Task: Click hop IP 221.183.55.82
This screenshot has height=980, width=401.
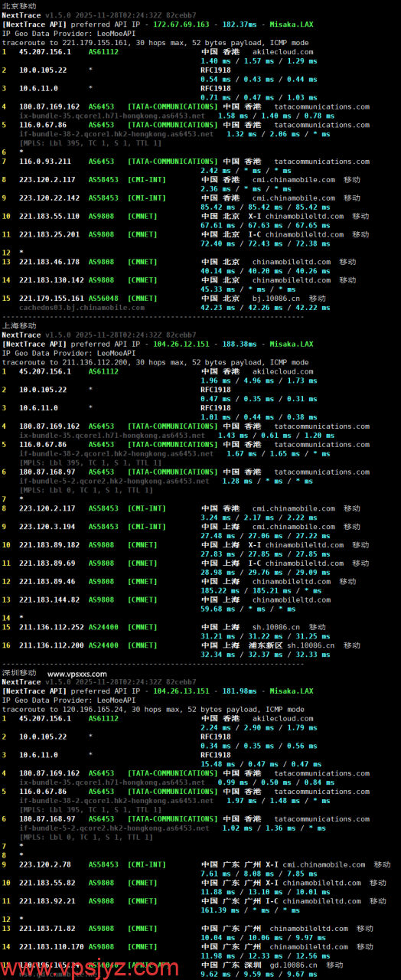Action: [47, 883]
